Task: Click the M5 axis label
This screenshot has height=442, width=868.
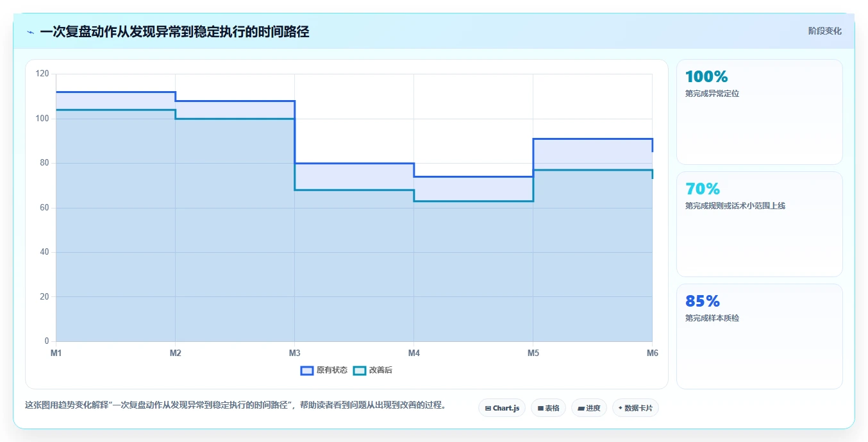Action: (533, 353)
